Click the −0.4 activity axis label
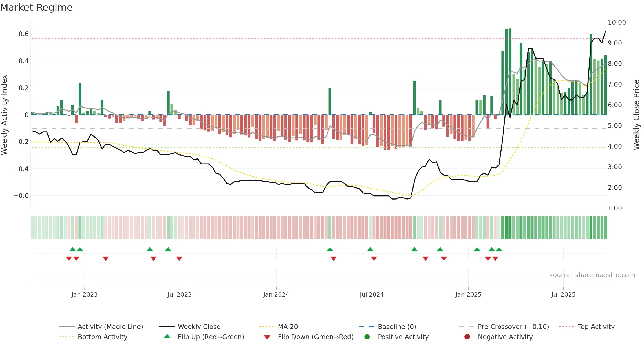This screenshot has height=362, width=644. click(x=21, y=169)
